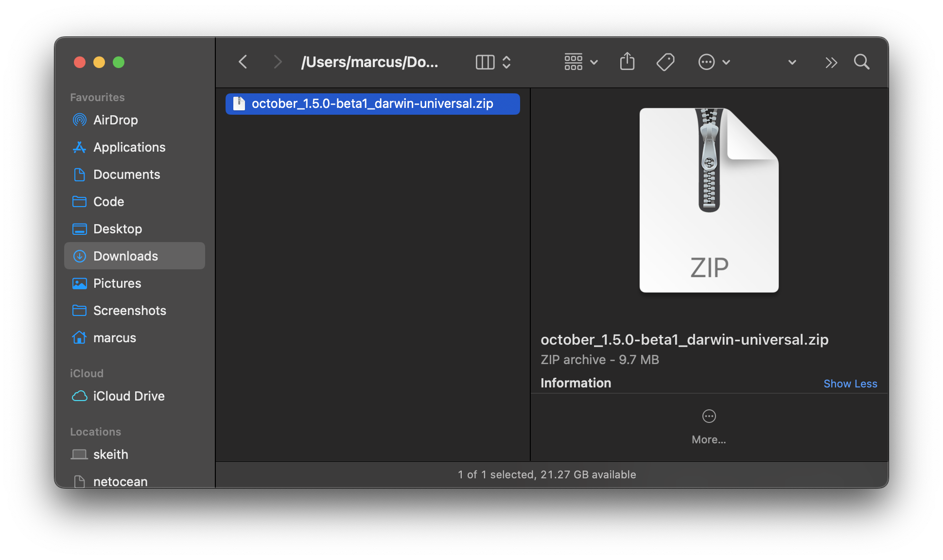This screenshot has width=943, height=560.
Task: Expand the action ellipsis menu
Action: point(714,62)
